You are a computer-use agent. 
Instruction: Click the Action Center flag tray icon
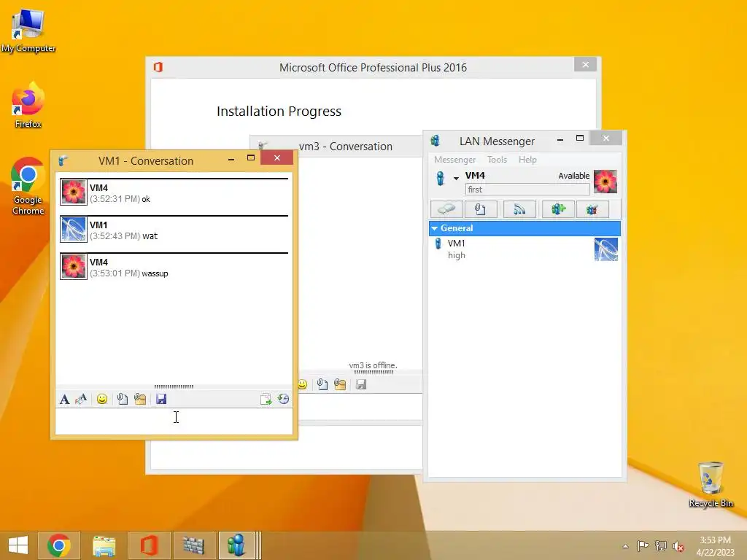pos(643,545)
